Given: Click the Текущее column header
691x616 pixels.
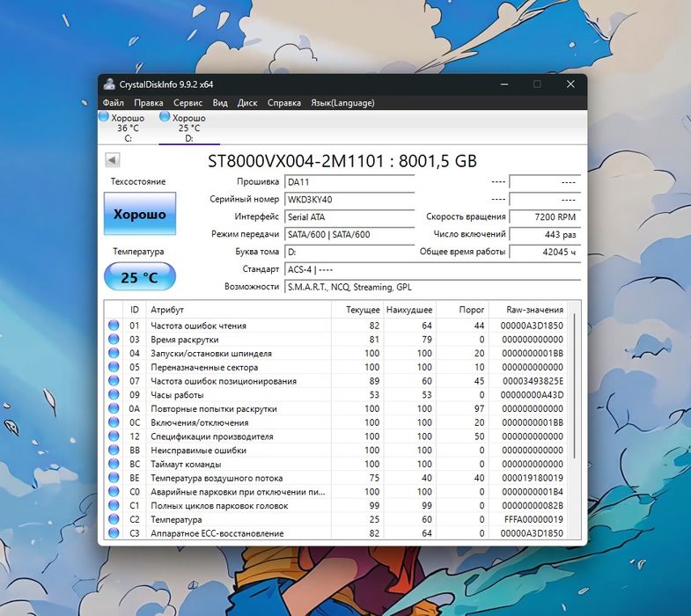Looking at the screenshot, I should [357, 310].
